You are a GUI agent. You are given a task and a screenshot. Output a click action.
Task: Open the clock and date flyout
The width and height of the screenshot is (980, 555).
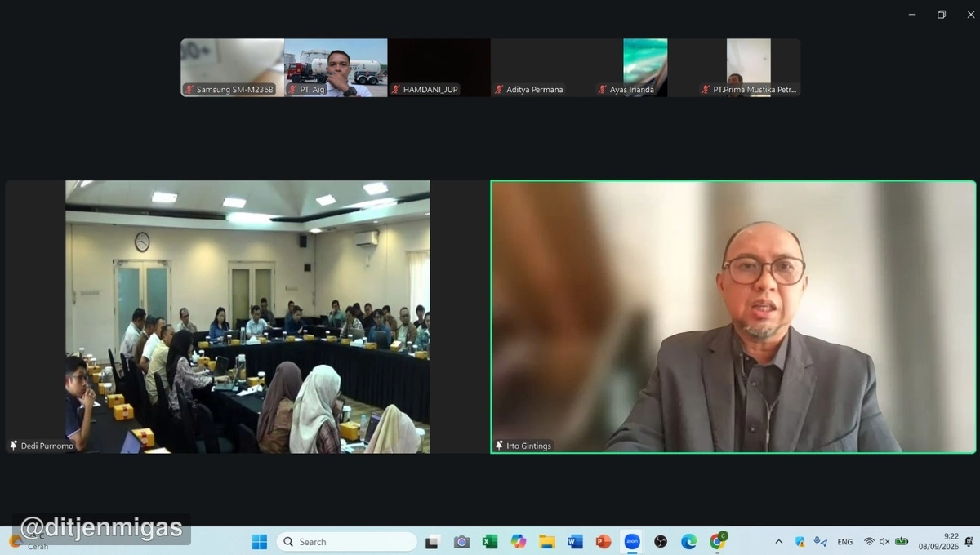coord(939,542)
